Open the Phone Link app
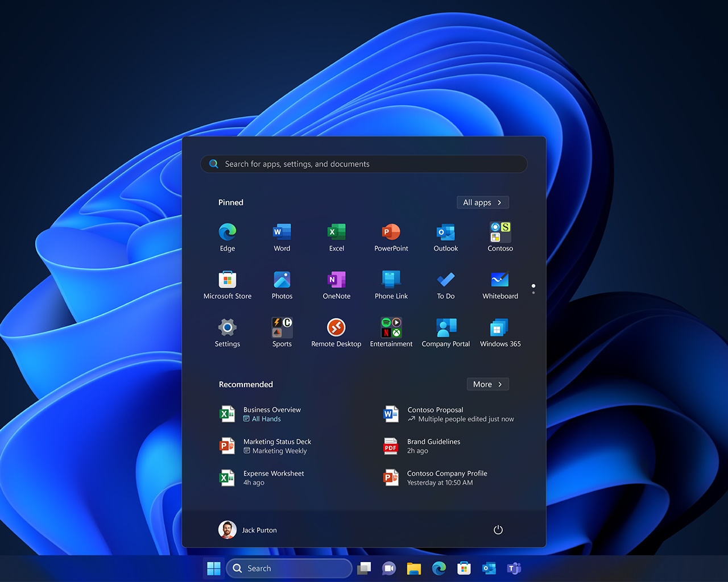This screenshot has height=582, width=728. [391, 285]
